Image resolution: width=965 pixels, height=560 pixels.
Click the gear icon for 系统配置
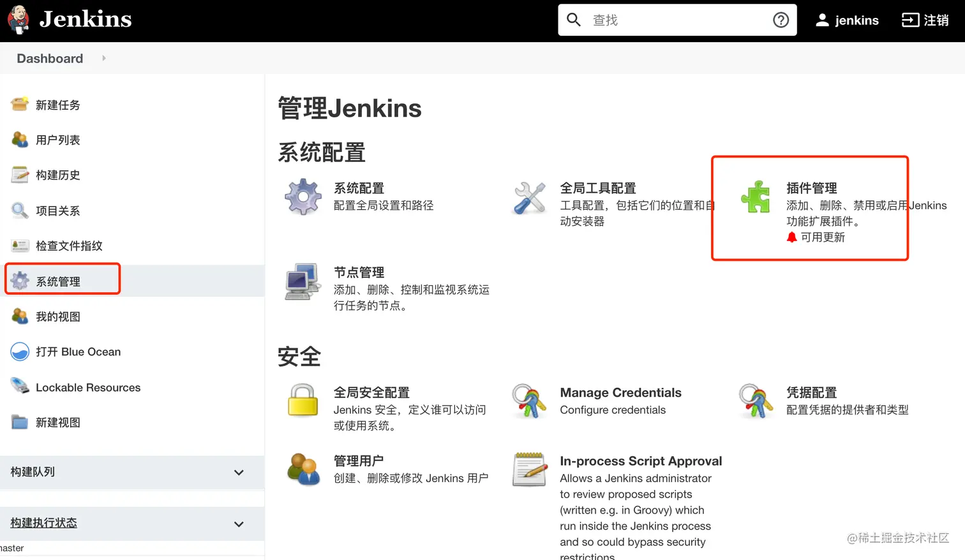pyautogui.click(x=302, y=196)
